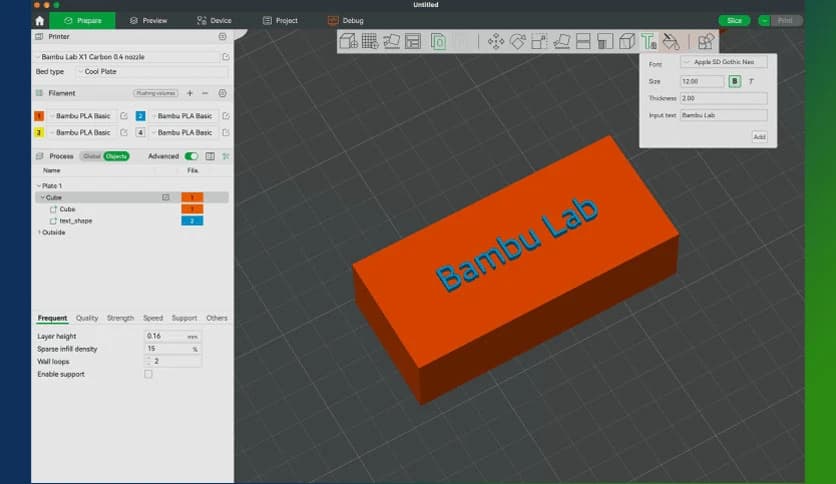The image size is (836, 484).
Task: Choose the Lay on face tool
Action: [x=562, y=41]
